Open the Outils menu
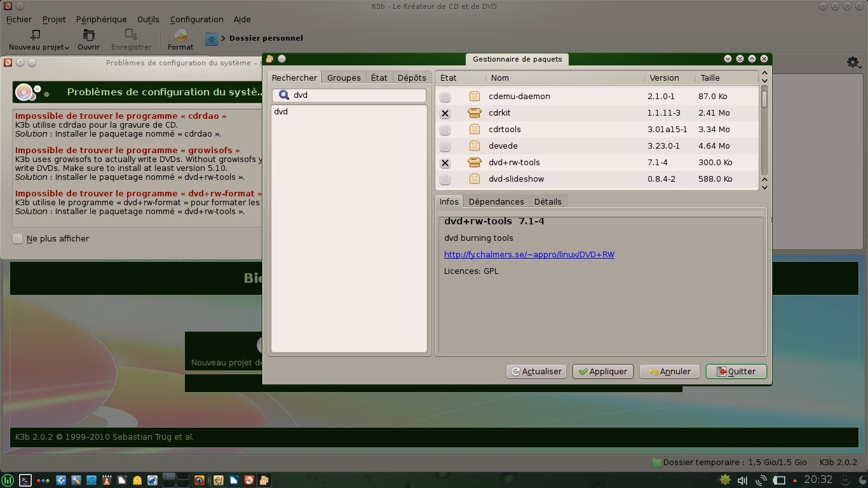 [x=148, y=19]
